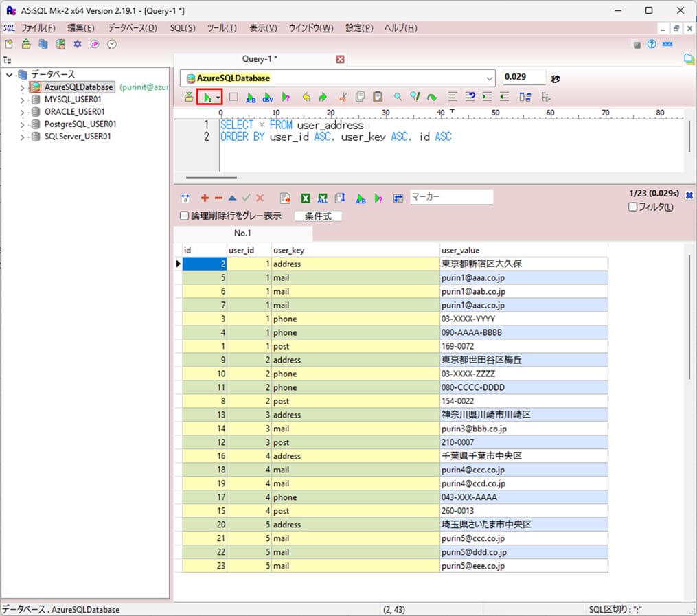Select PostgreSQL_USER01 in the database tree
The image size is (697, 616).
[80, 124]
